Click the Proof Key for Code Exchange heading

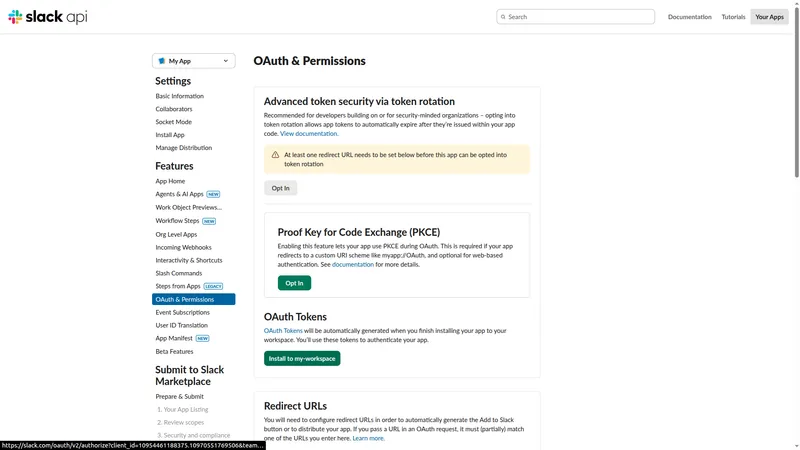(359, 232)
